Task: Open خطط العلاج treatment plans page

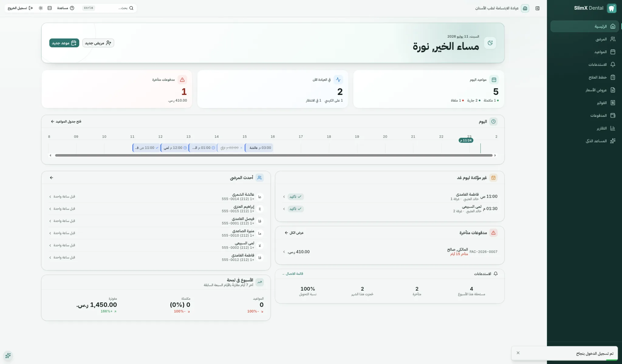Action: click(584, 77)
